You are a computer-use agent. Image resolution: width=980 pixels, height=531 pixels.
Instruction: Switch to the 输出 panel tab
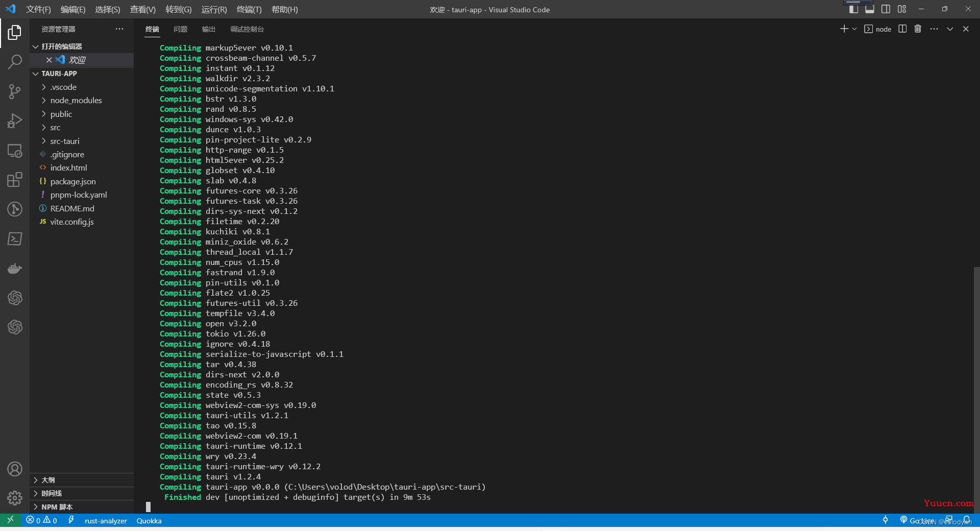pyautogui.click(x=209, y=29)
